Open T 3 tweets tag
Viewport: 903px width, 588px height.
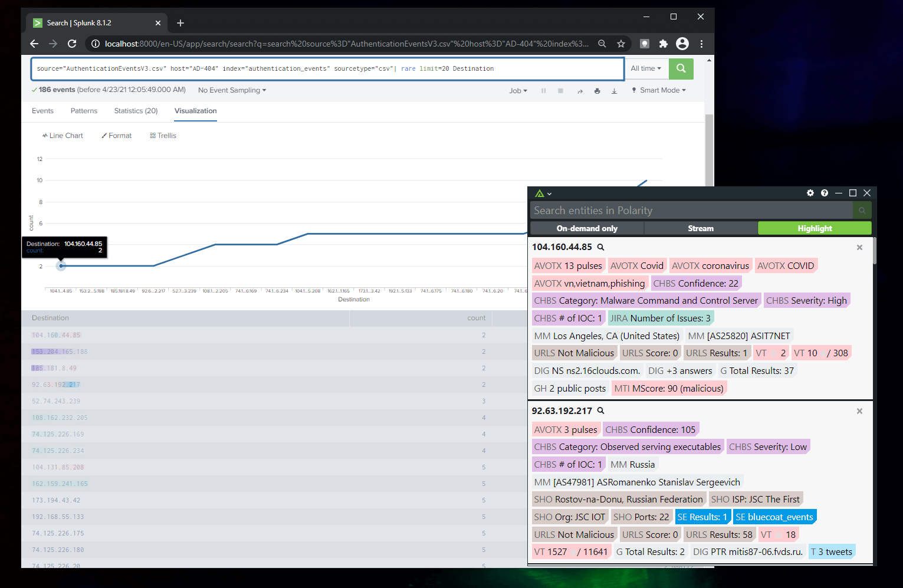832,552
